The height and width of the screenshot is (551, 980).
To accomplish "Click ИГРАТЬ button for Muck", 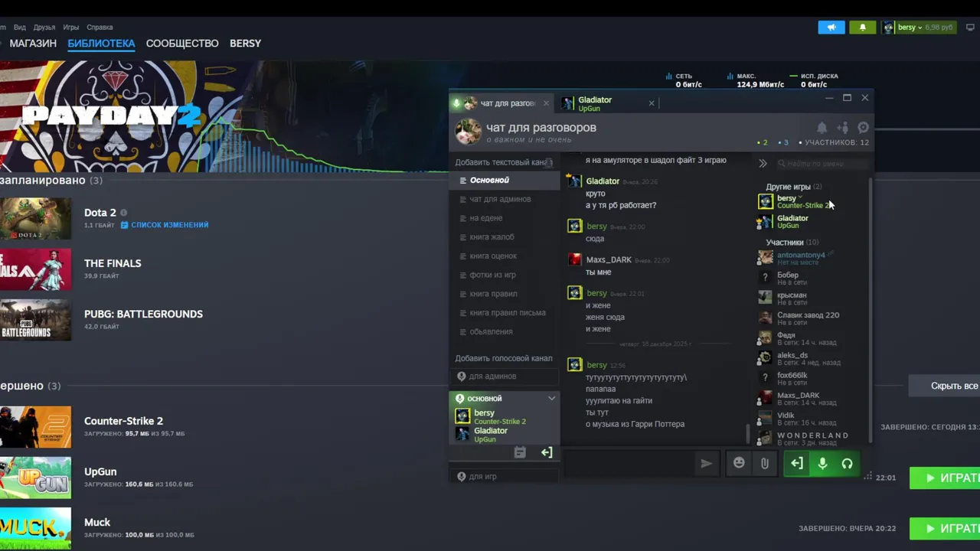I will click(x=945, y=529).
